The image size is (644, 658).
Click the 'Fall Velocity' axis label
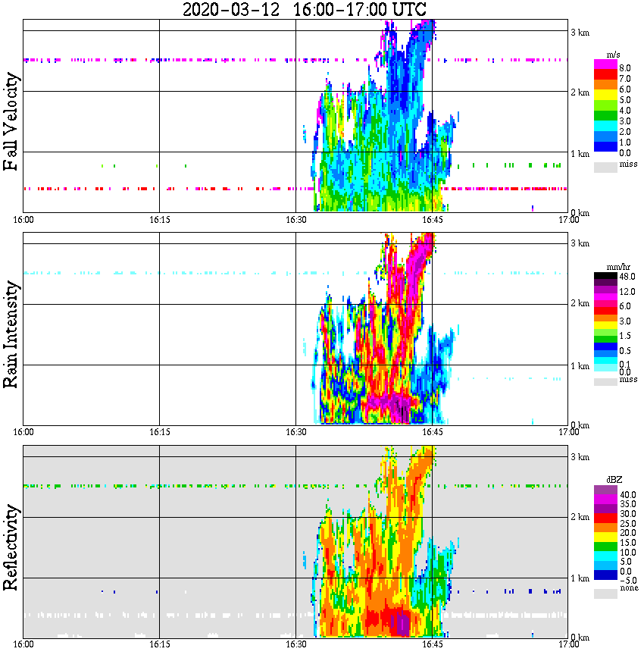click(11, 121)
